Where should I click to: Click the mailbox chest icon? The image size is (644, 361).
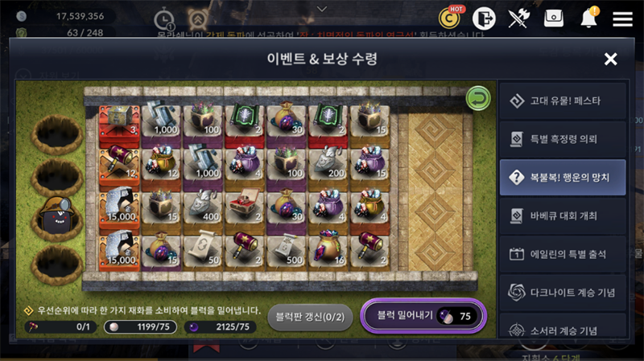pyautogui.click(x=553, y=18)
